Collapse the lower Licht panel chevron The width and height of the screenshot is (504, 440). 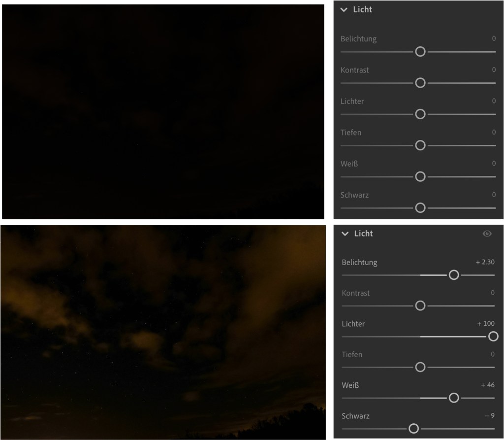pos(345,234)
